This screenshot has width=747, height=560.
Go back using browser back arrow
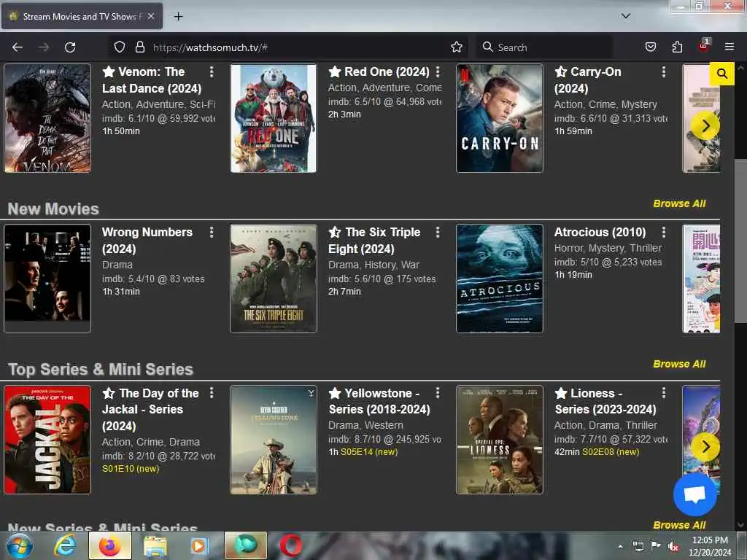[18, 47]
